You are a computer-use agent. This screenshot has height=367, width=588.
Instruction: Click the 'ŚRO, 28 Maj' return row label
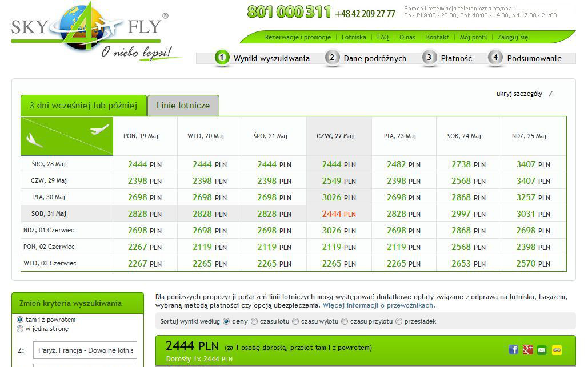pos(49,164)
